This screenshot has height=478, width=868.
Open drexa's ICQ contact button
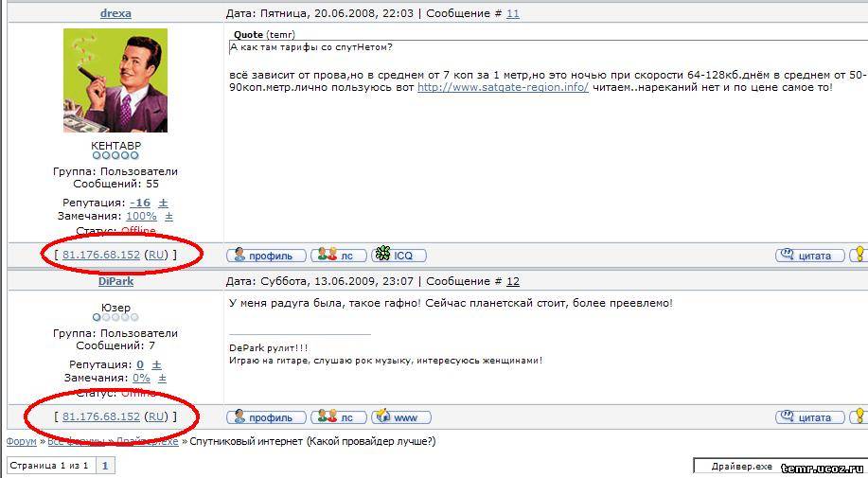point(399,255)
